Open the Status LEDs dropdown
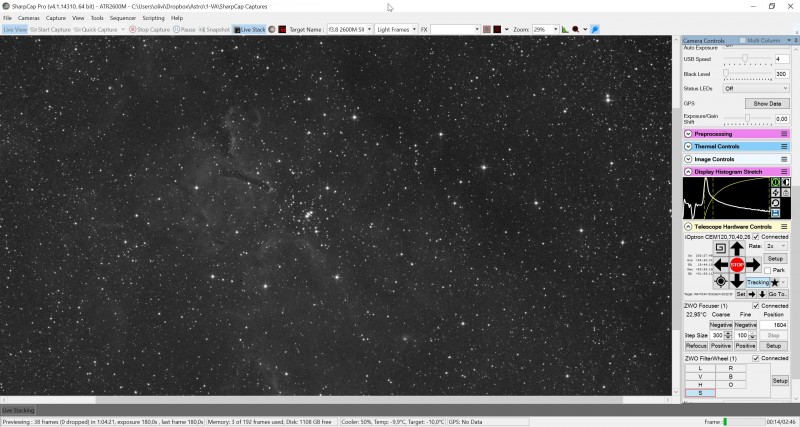This screenshot has height=427, width=800. 756,88
